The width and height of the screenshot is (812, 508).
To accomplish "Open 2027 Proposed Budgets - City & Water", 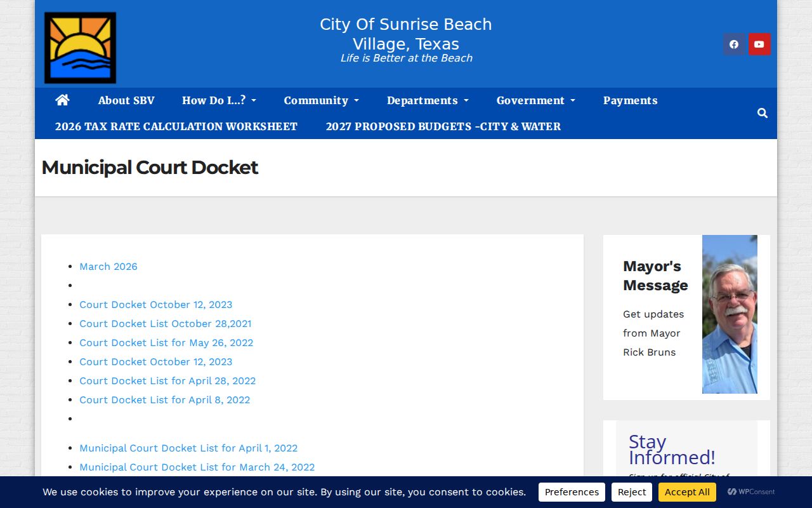I will point(443,126).
